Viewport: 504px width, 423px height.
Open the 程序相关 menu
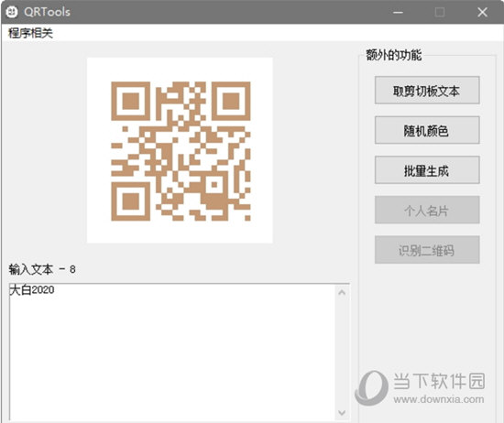[30, 33]
